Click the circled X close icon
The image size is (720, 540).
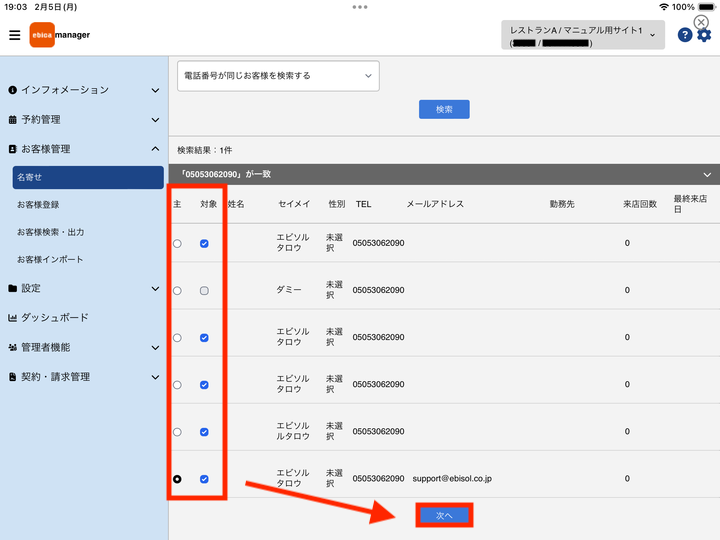[x=701, y=22]
